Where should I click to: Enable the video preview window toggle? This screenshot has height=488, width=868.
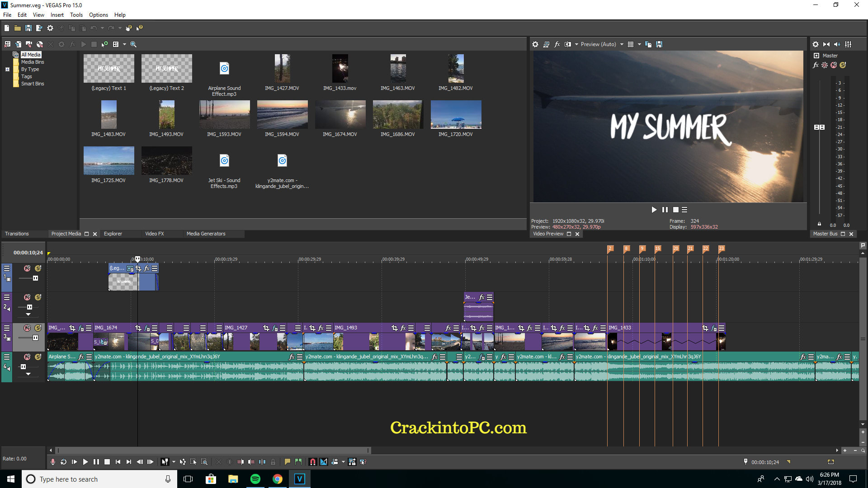(569, 233)
